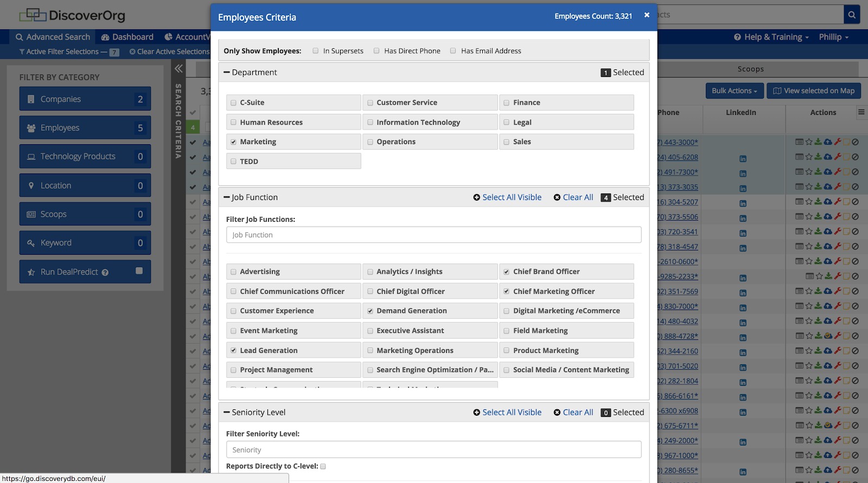Open the Help & Training menu

(x=771, y=37)
